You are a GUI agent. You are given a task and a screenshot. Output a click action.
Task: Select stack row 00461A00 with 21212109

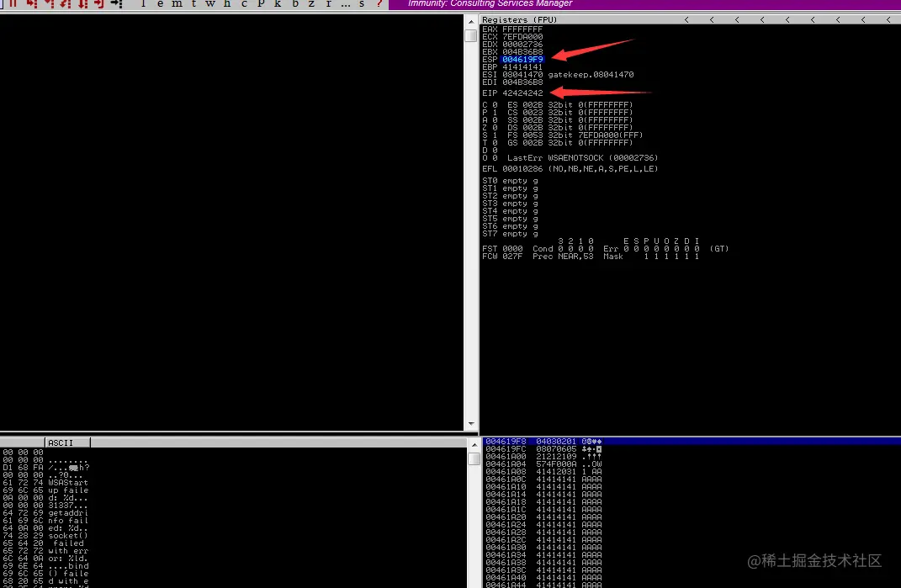(692, 456)
